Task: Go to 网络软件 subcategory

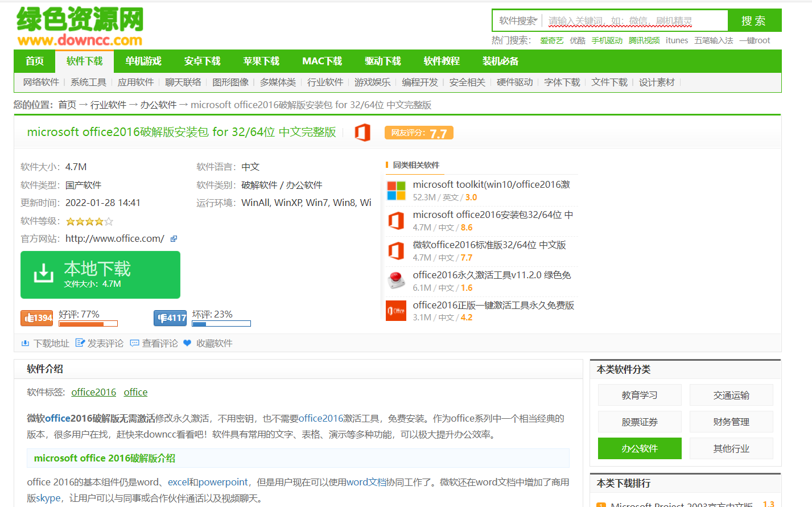Action: tap(41, 83)
